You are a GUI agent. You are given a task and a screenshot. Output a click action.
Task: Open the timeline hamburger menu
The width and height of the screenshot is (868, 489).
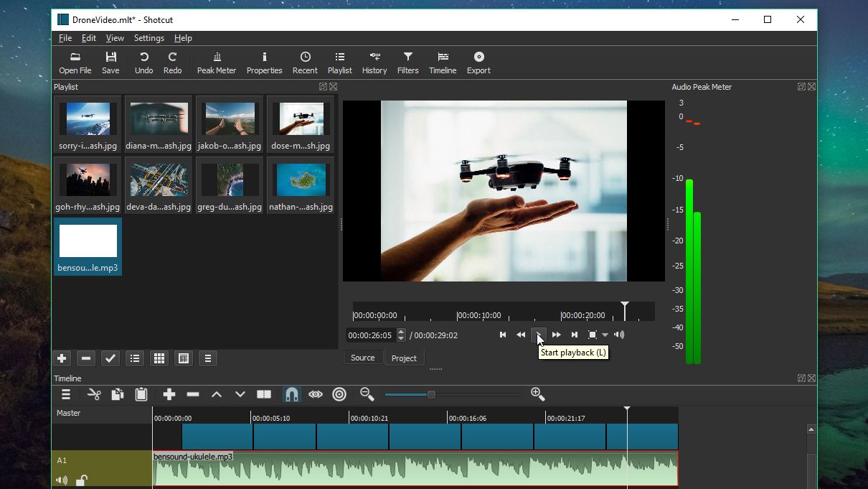pos(65,393)
